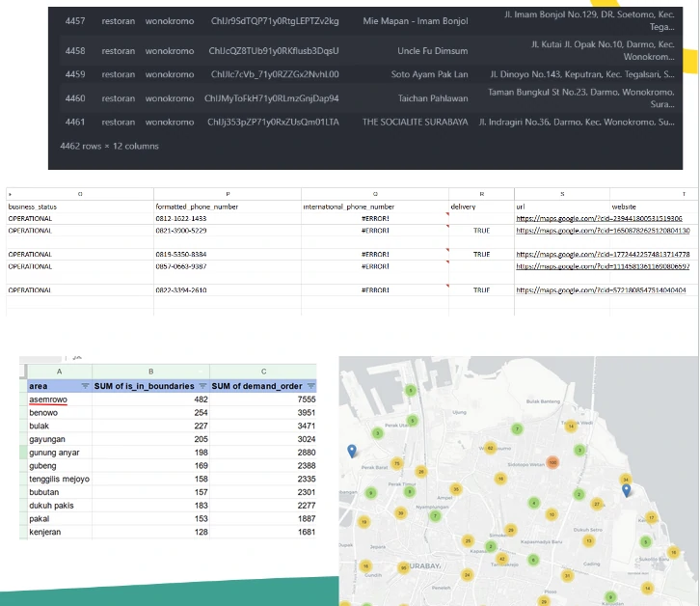The image size is (700, 606).
Task: Open the SUM of demand_order filter dropdown
Action: pyautogui.click(x=310, y=386)
